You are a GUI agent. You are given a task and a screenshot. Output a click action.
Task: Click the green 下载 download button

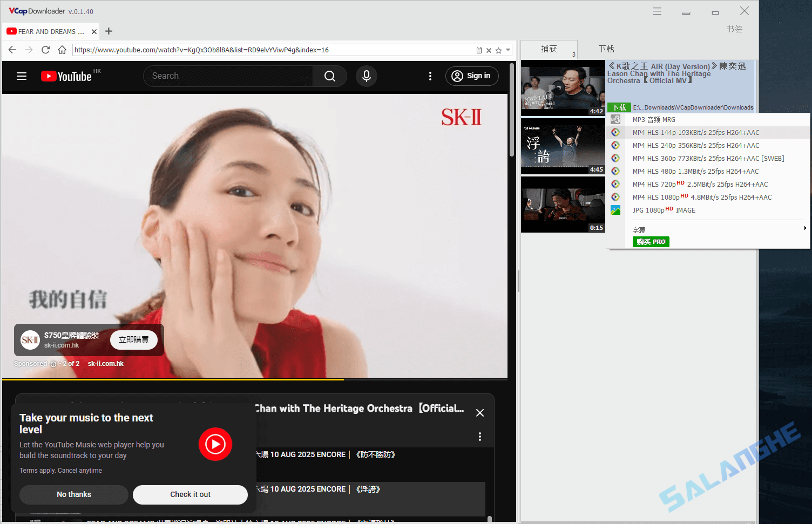(619, 107)
